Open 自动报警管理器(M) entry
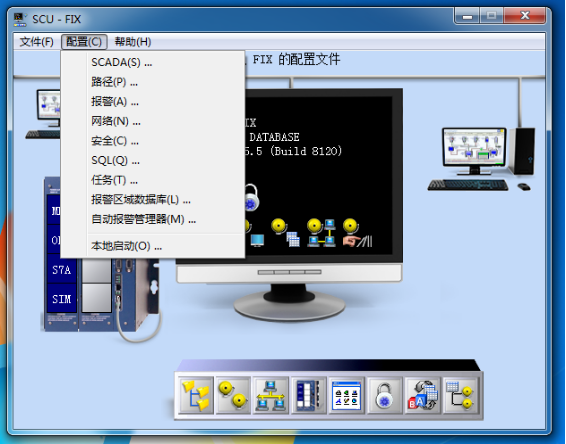566x444 pixels. point(153,219)
